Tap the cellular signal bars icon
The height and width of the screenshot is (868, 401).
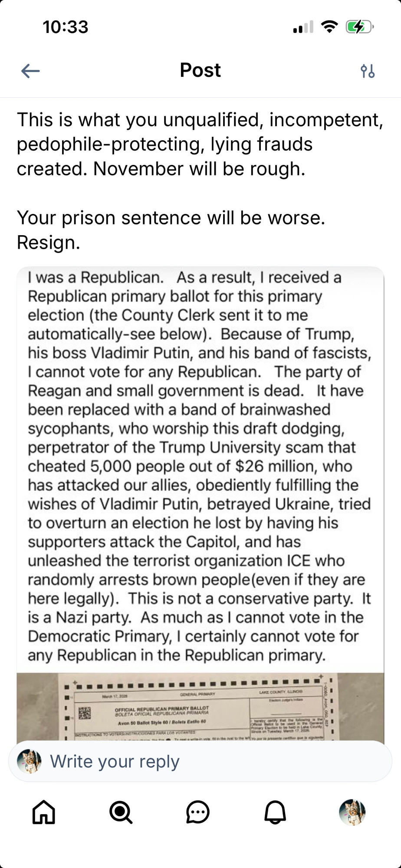tap(303, 28)
